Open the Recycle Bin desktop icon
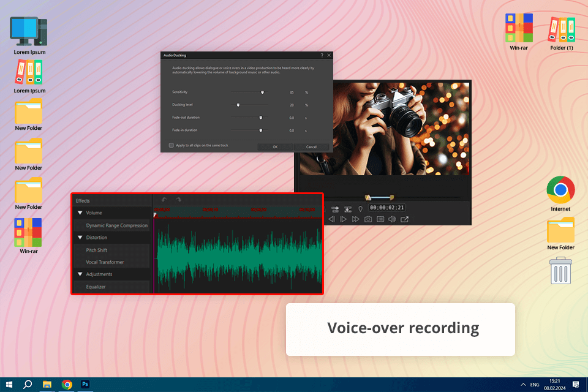Viewport: 588px width, 392px height. click(560, 271)
